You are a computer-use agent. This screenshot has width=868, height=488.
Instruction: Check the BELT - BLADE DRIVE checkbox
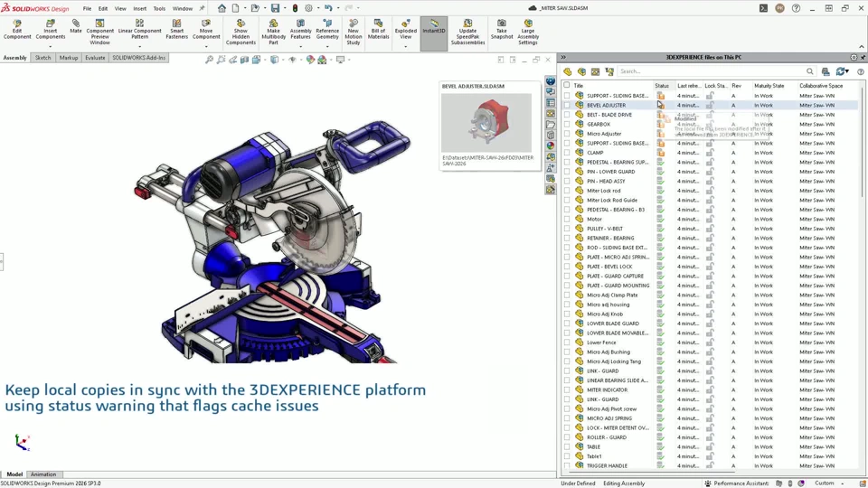pyautogui.click(x=566, y=115)
